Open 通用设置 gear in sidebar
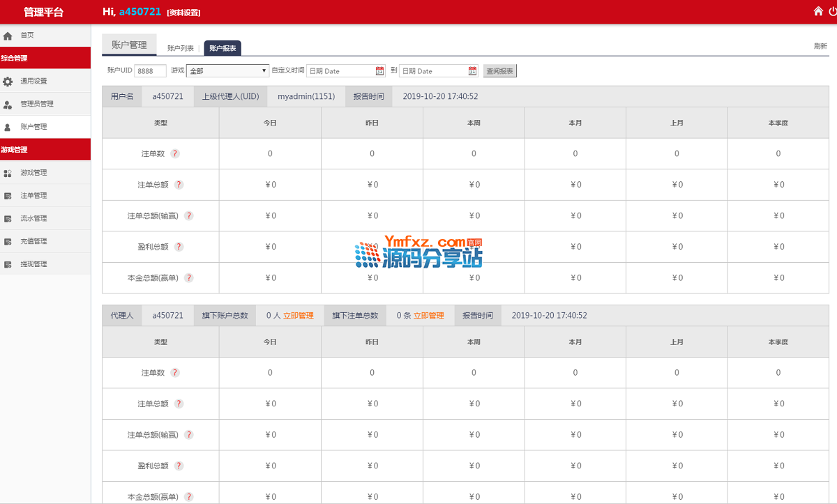837x504 pixels. point(33,81)
